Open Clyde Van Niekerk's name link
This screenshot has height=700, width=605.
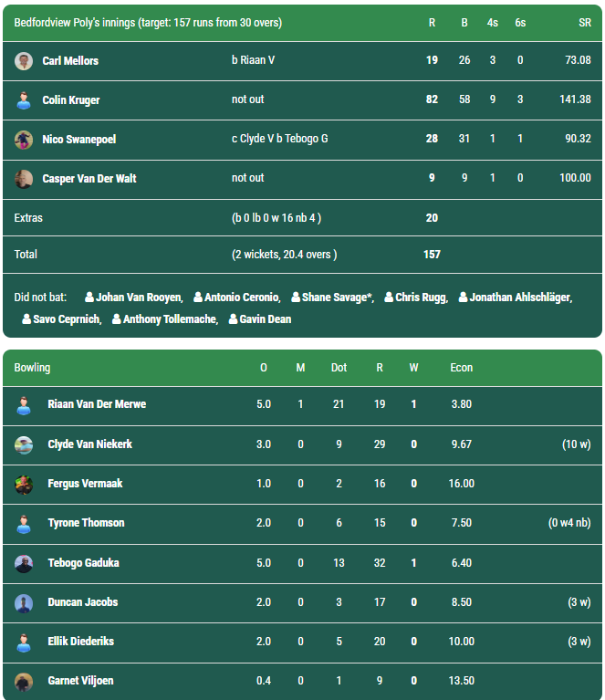[x=89, y=444]
